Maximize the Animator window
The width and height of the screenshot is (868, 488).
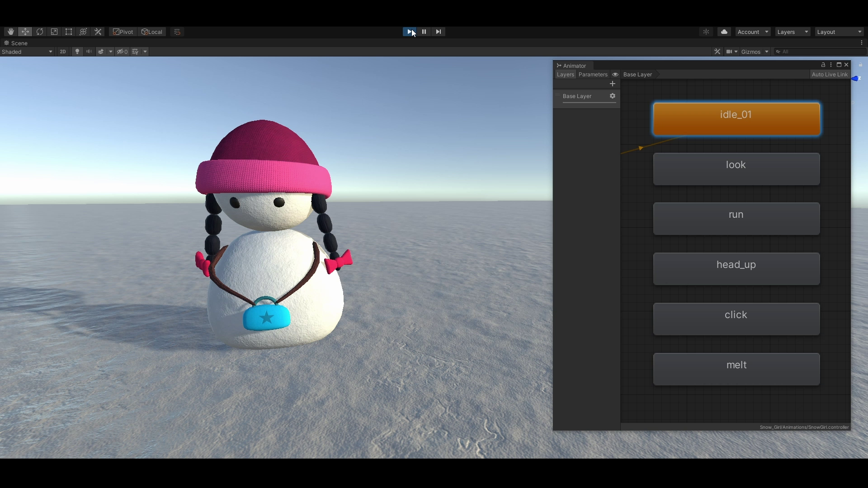pyautogui.click(x=839, y=65)
